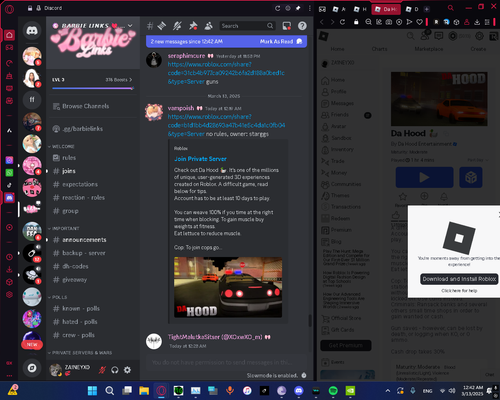The width and height of the screenshot is (500, 400).
Task: Show hidden system tray icons
Action: [388, 390]
